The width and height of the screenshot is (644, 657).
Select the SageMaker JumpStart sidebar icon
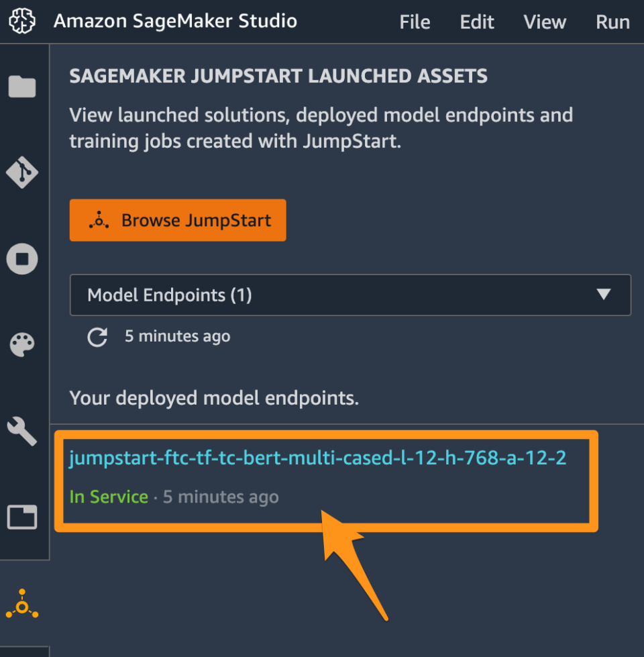(22, 603)
